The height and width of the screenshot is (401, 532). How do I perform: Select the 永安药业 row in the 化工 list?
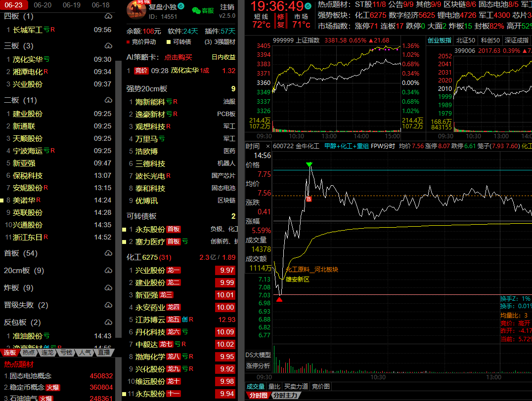182,307
